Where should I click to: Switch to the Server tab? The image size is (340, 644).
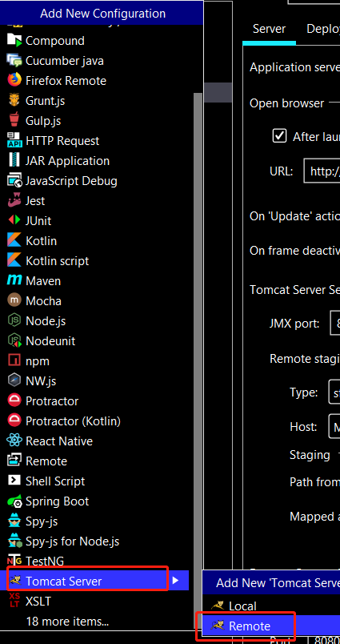click(269, 29)
